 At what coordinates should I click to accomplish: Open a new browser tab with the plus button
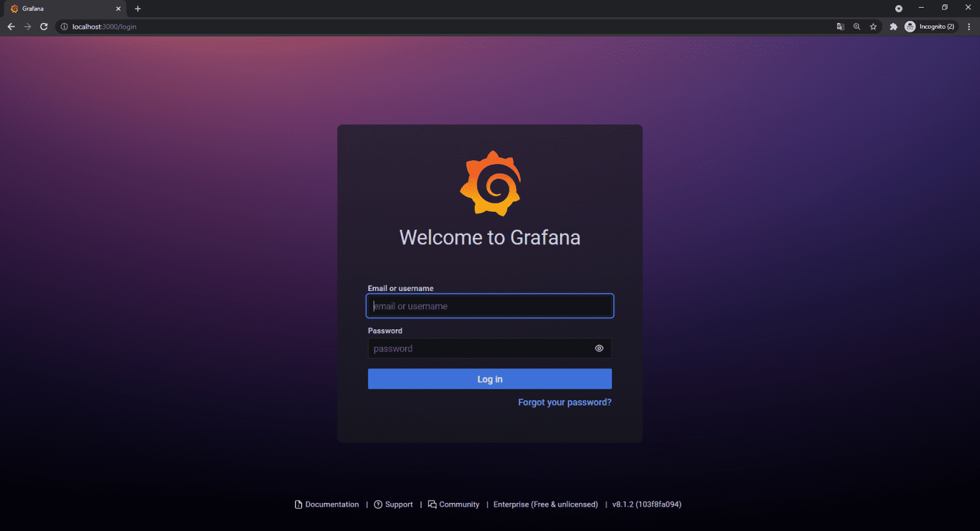[x=138, y=8]
